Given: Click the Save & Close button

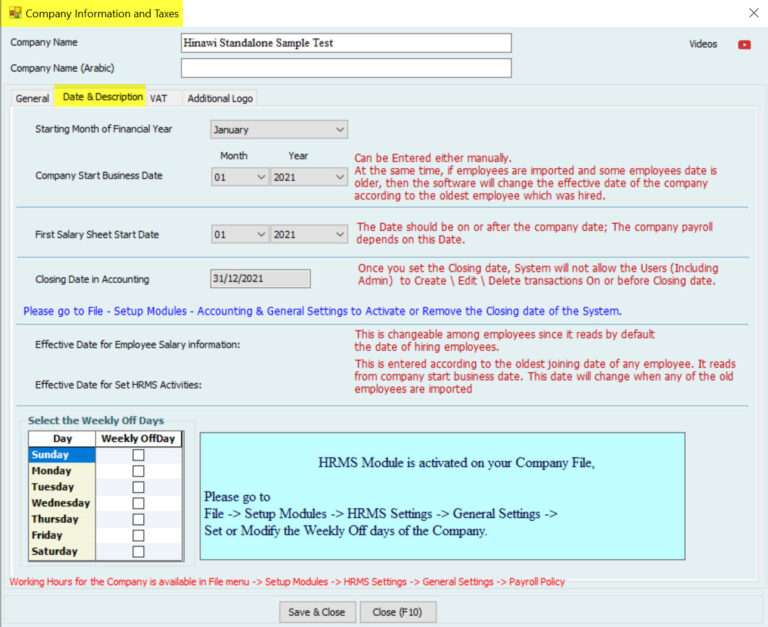Looking at the screenshot, I should click(316, 612).
